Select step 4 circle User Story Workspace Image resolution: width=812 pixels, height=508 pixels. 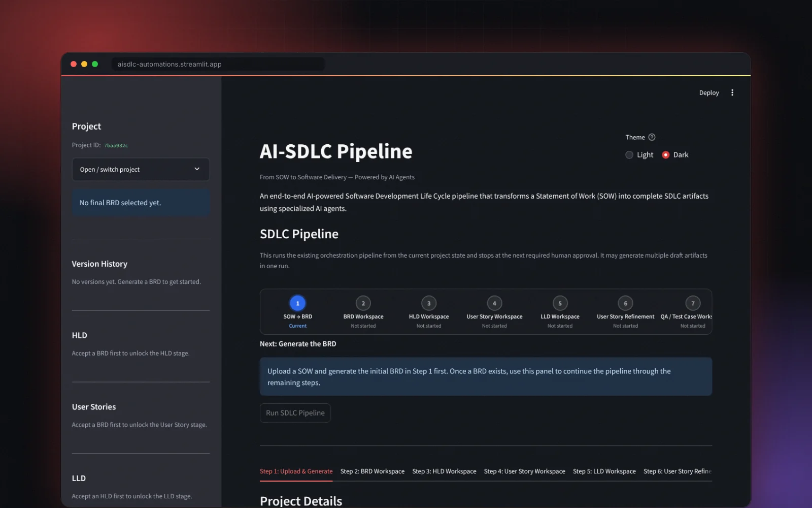[x=494, y=303]
